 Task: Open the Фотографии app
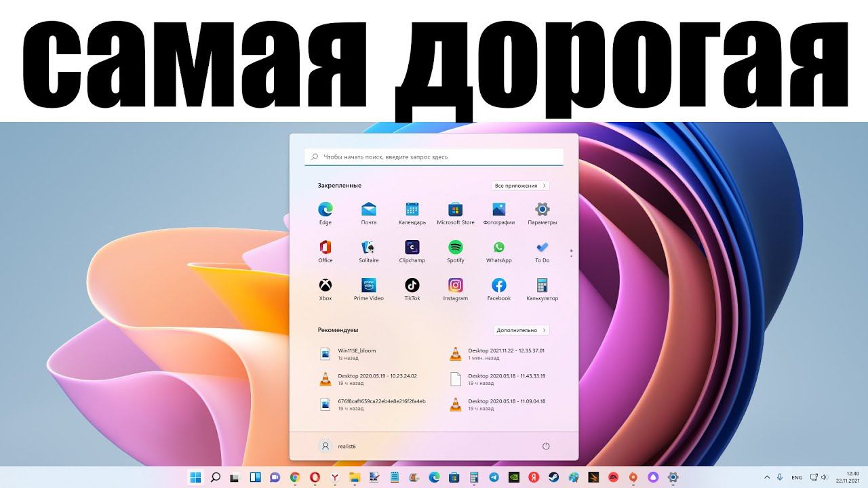click(x=499, y=213)
